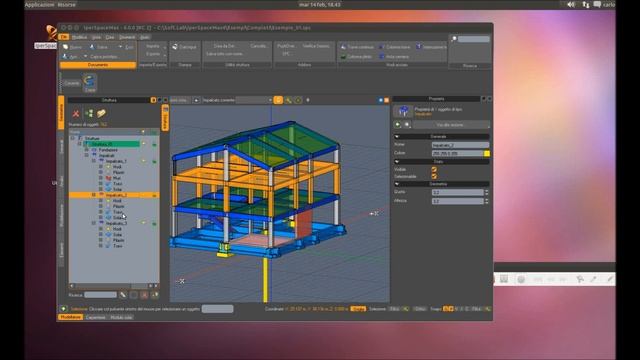
Task: Click the magnifier icon beside the ribbon search field
Action: pyautogui.click(x=454, y=39)
